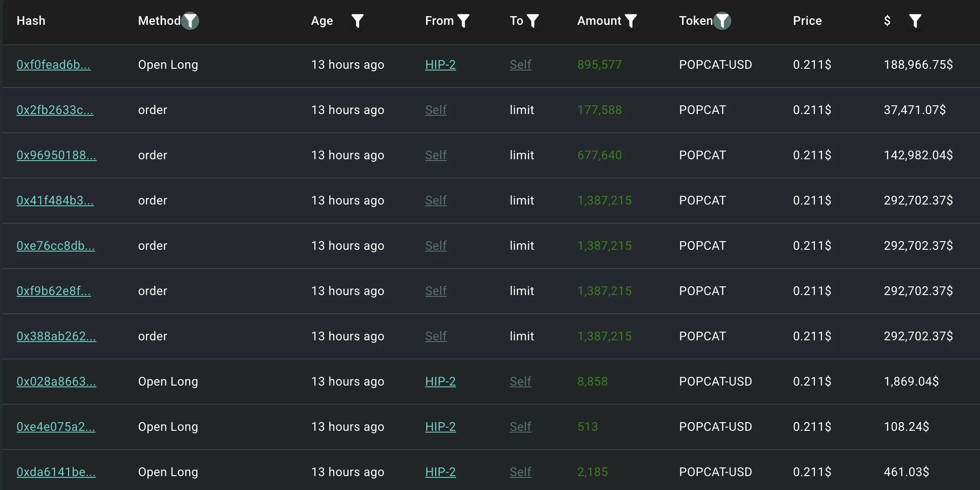Open transaction hash 0xe76cc8db
This screenshot has width=980, height=490.
[x=56, y=245]
